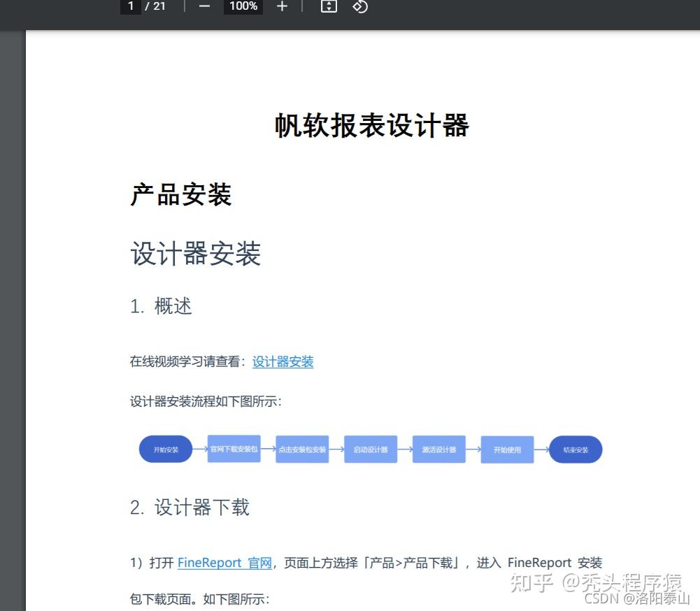The height and width of the screenshot is (611, 700).
Task: Select the document title 帆软报表设计器
Action: tap(371, 126)
